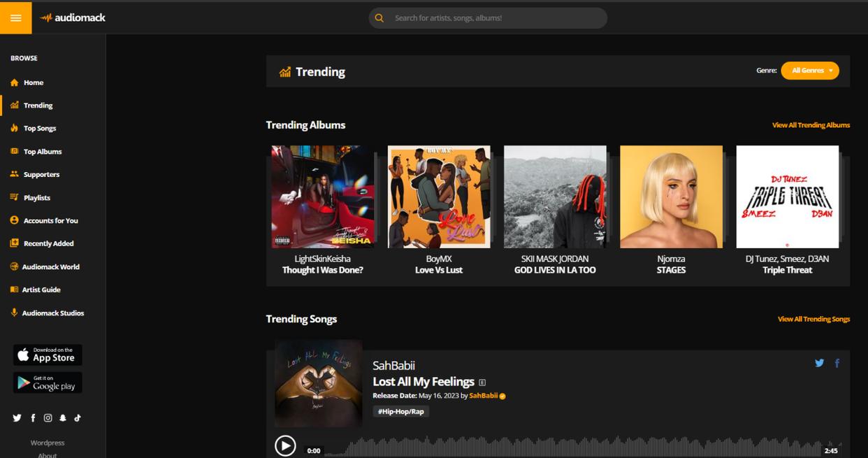868x458 pixels.
Task: Open Audiomack Snapchat page icon
Action: coord(63,417)
